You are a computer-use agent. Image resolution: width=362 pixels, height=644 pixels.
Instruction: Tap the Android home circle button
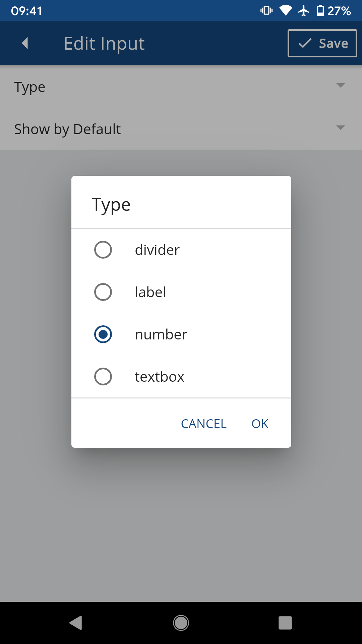(181, 623)
